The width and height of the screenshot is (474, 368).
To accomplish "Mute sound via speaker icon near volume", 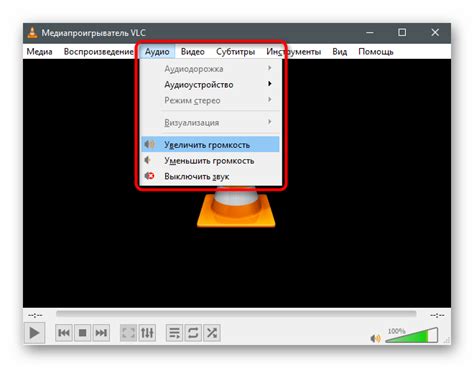I will click(375, 338).
